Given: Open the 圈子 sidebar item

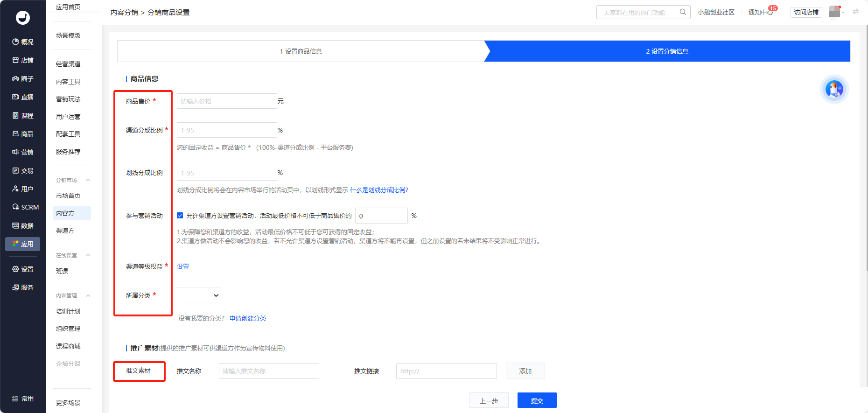Looking at the screenshot, I should [x=23, y=79].
